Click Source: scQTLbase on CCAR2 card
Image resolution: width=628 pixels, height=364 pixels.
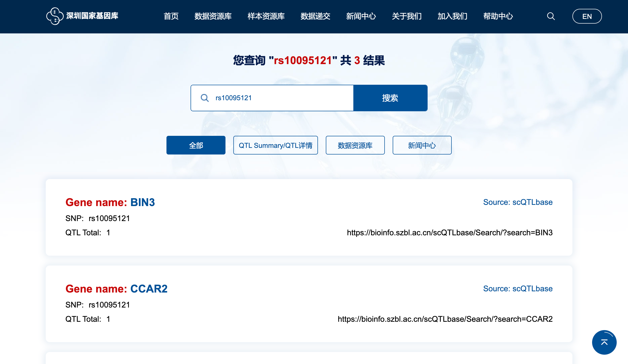(518, 289)
